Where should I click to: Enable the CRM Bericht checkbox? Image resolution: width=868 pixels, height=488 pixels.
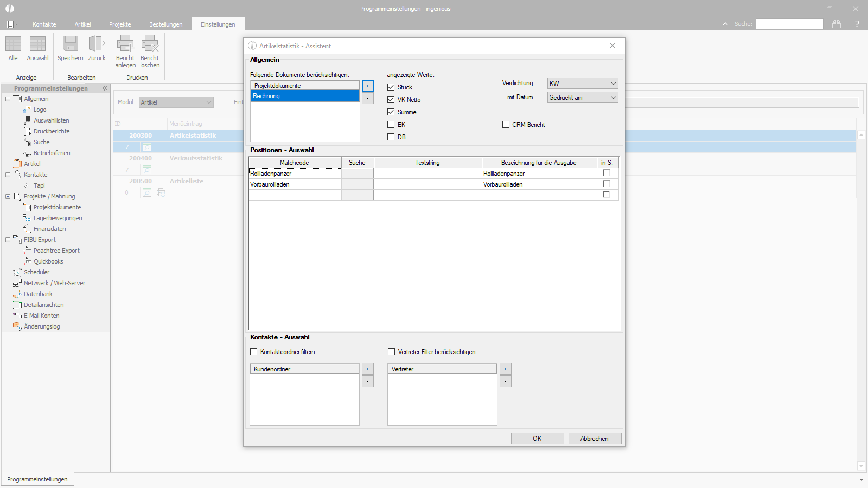(x=506, y=124)
